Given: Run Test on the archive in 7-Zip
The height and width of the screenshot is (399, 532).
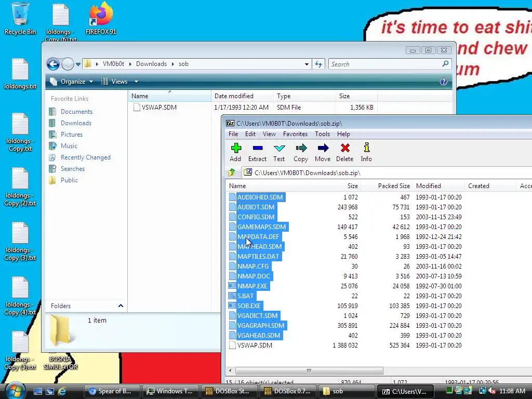Looking at the screenshot, I should [x=279, y=152].
